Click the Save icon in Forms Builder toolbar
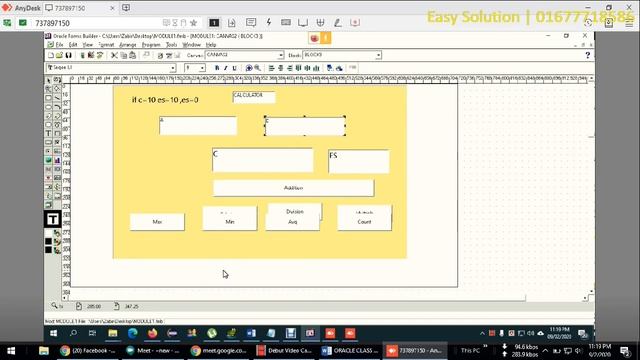The width and height of the screenshot is (640, 360). [x=68, y=55]
